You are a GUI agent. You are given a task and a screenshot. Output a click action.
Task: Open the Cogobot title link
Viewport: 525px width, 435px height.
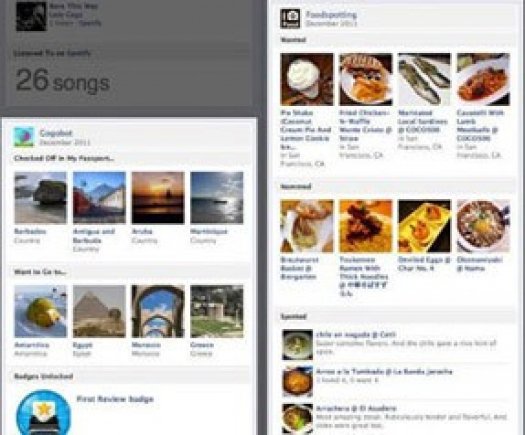pos(56,133)
